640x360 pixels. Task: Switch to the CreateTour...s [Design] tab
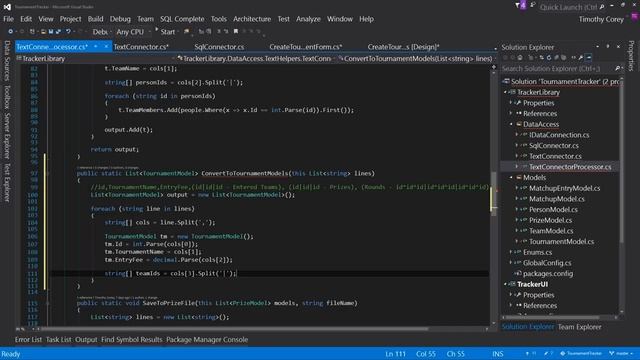coord(403,47)
